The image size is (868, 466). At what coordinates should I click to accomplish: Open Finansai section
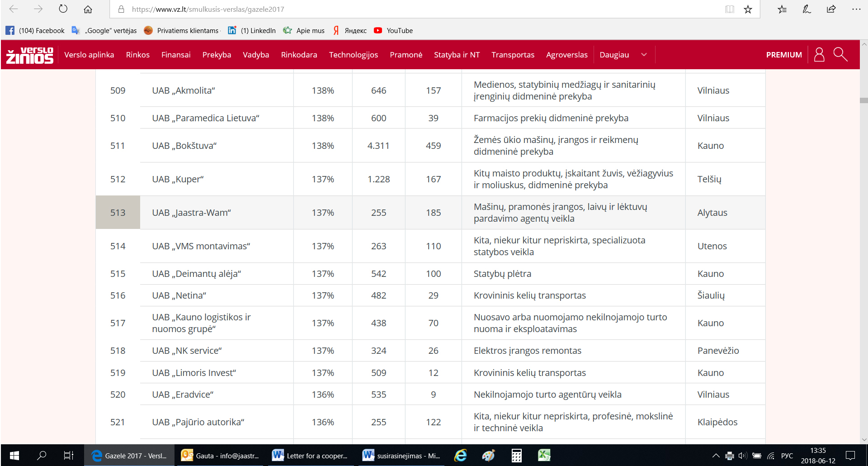click(176, 55)
